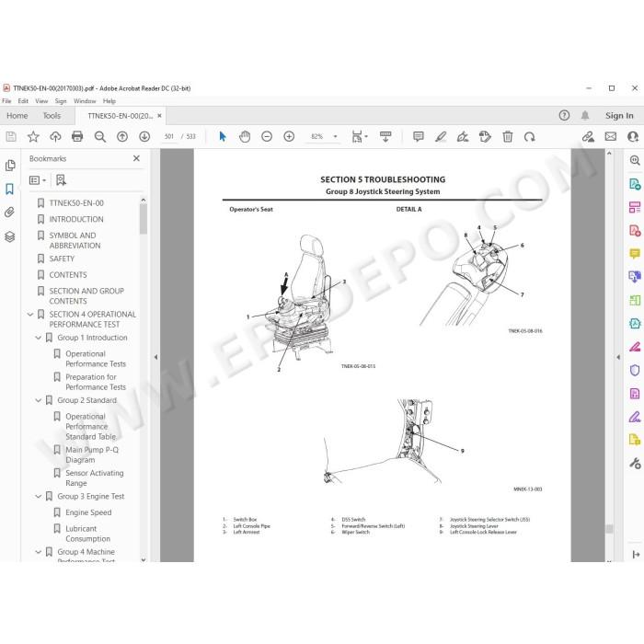
Task: Print the document
Action: (77, 136)
